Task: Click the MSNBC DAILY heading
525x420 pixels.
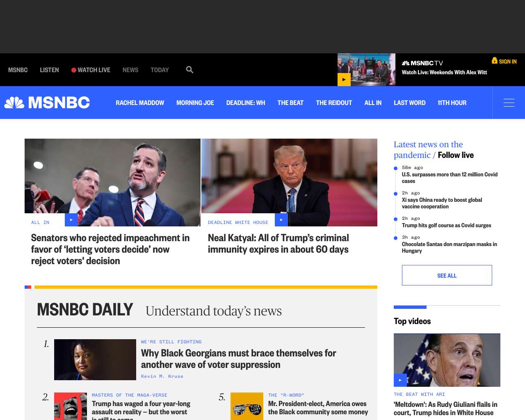Action: [x=85, y=310]
